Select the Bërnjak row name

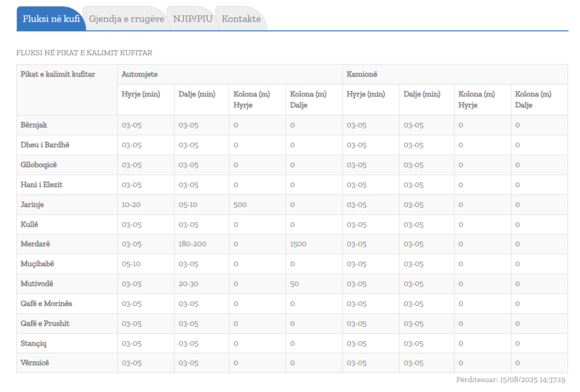[33, 125]
